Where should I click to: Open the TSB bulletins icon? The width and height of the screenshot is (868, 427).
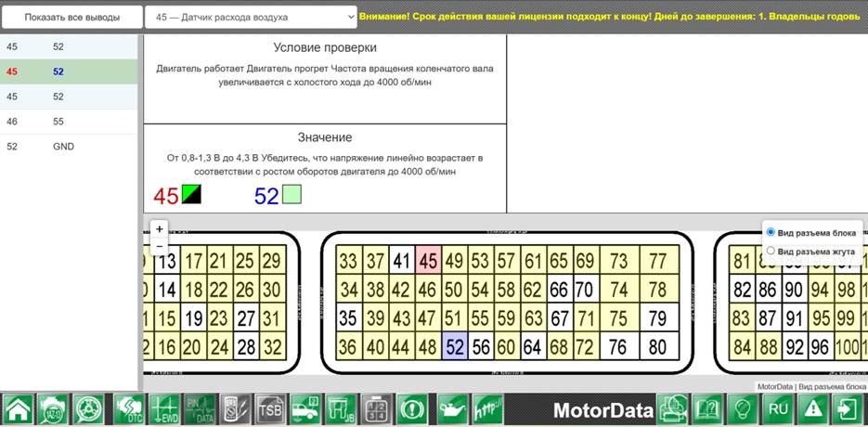tap(271, 410)
